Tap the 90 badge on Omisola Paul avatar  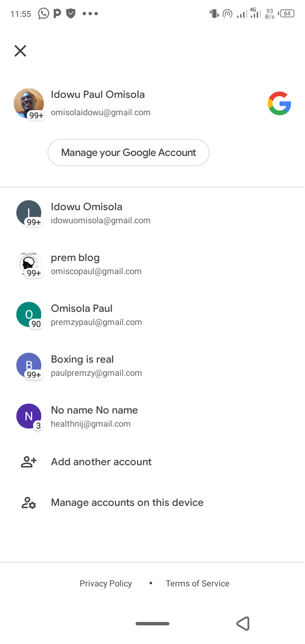click(36, 324)
